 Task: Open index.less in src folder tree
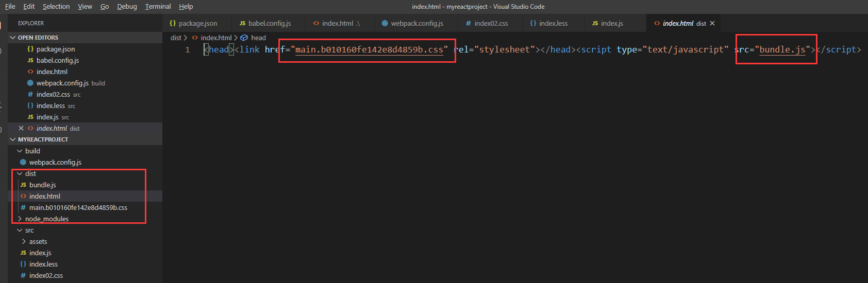[44, 264]
